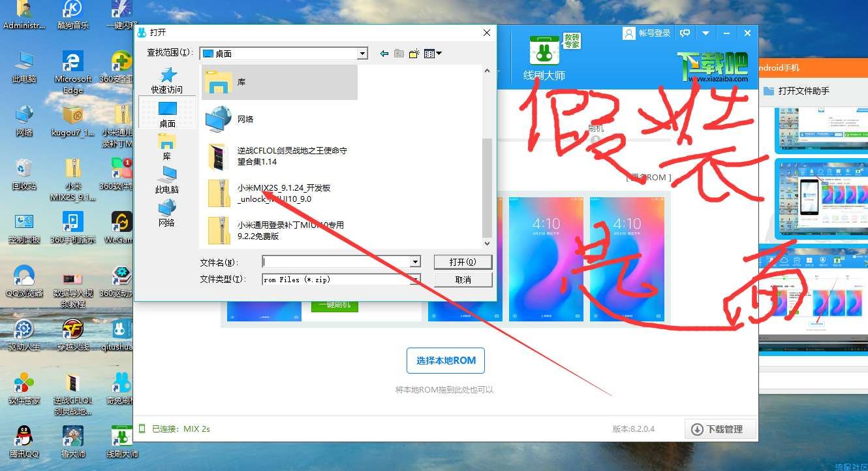The width and height of the screenshot is (868, 471).
Task: Expand the 查找范围 folder dropdown
Action: tap(363, 54)
